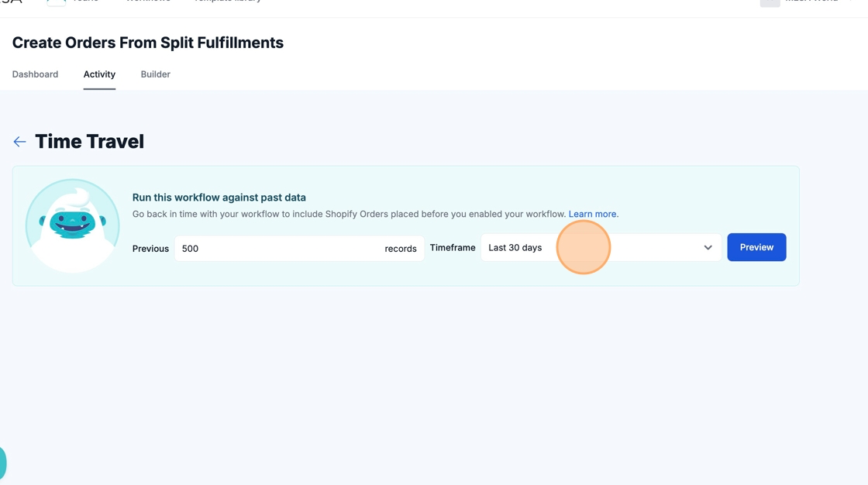Open the teal chat widget bubble
Screen dimensions: 868x485
[3, 463]
